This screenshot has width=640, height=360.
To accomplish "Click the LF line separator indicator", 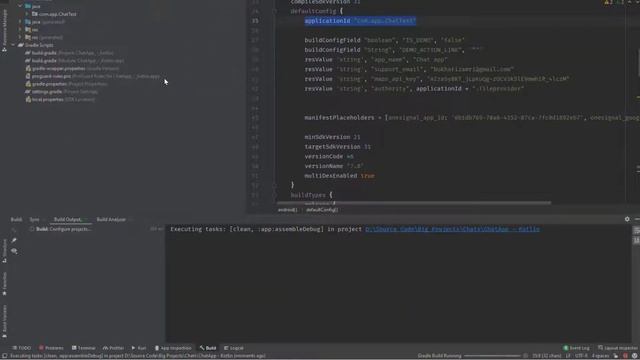I will pos(568,356).
